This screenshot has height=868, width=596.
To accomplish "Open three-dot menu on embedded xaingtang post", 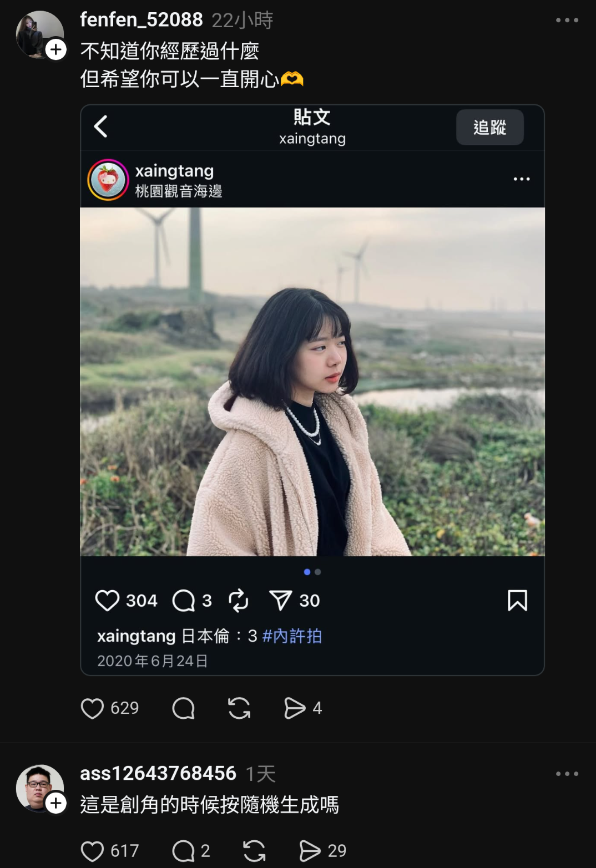I will point(521,179).
